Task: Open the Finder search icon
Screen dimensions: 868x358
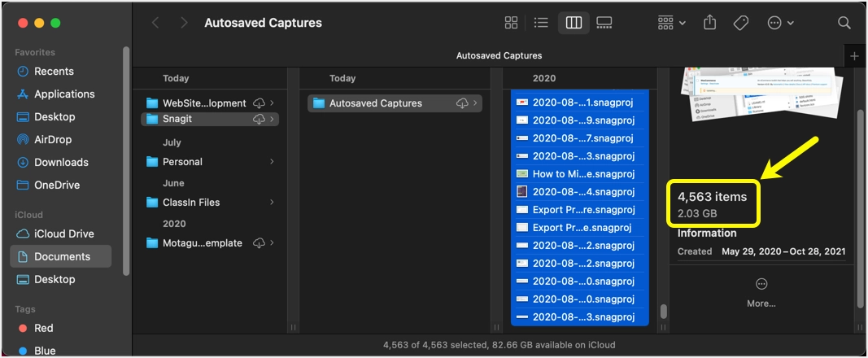Action: pyautogui.click(x=844, y=23)
